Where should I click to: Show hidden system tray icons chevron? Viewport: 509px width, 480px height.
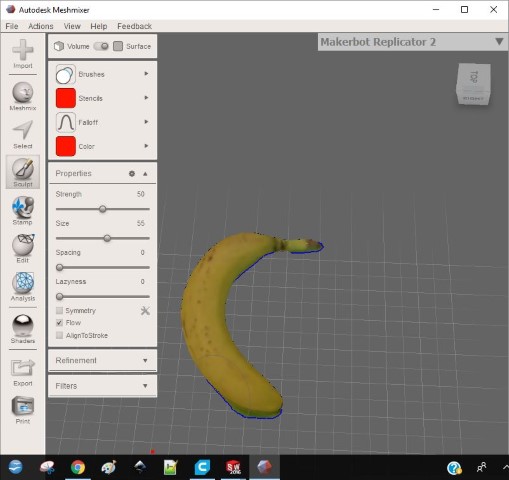pos(506,467)
